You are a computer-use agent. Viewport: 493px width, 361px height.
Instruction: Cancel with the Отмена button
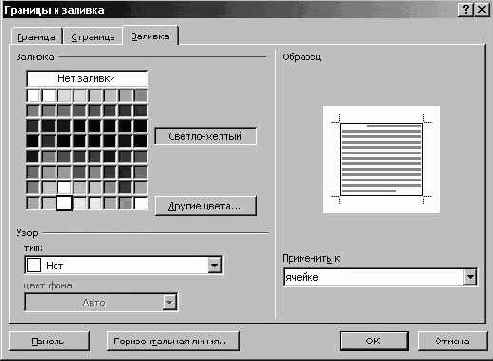tap(453, 341)
